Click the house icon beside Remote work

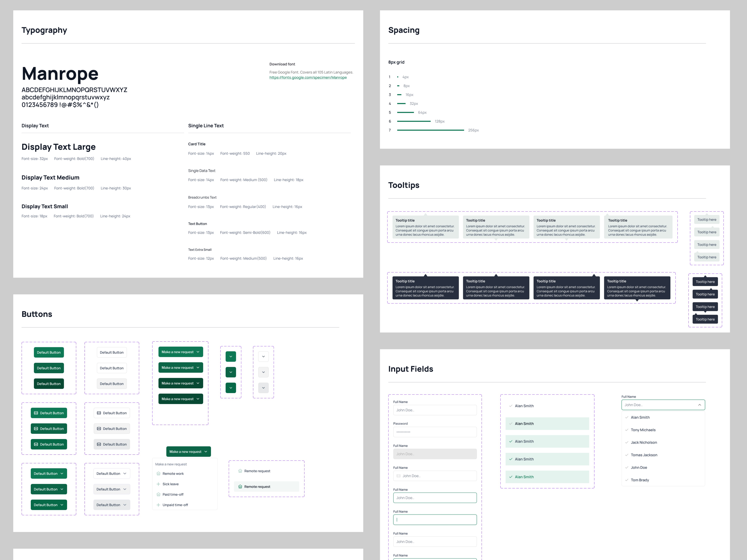(158, 474)
